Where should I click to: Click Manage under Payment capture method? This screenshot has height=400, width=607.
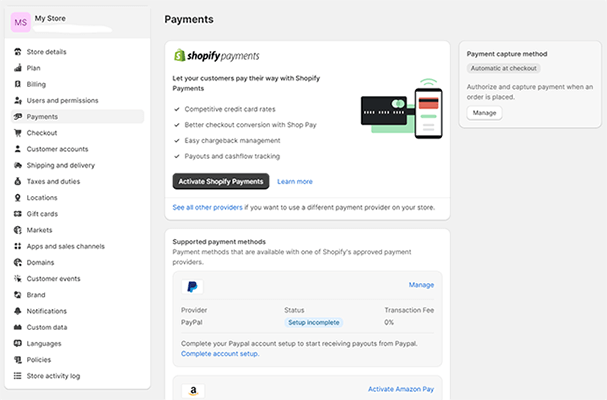point(484,113)
